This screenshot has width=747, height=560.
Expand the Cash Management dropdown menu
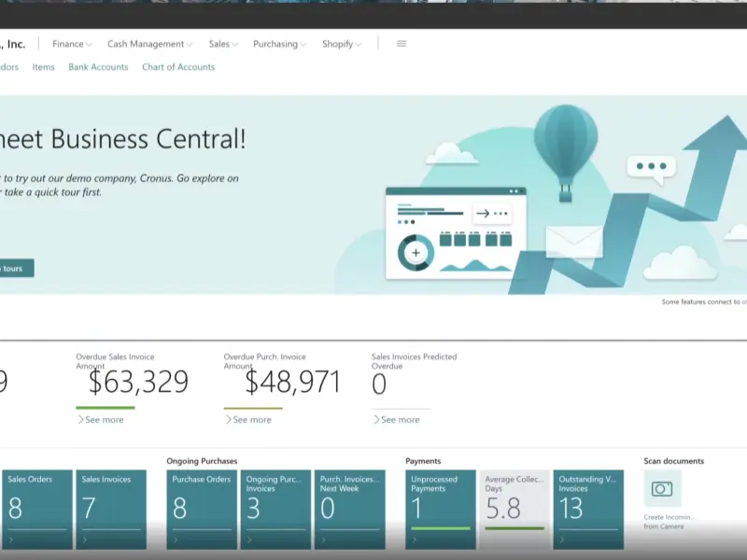149,44
